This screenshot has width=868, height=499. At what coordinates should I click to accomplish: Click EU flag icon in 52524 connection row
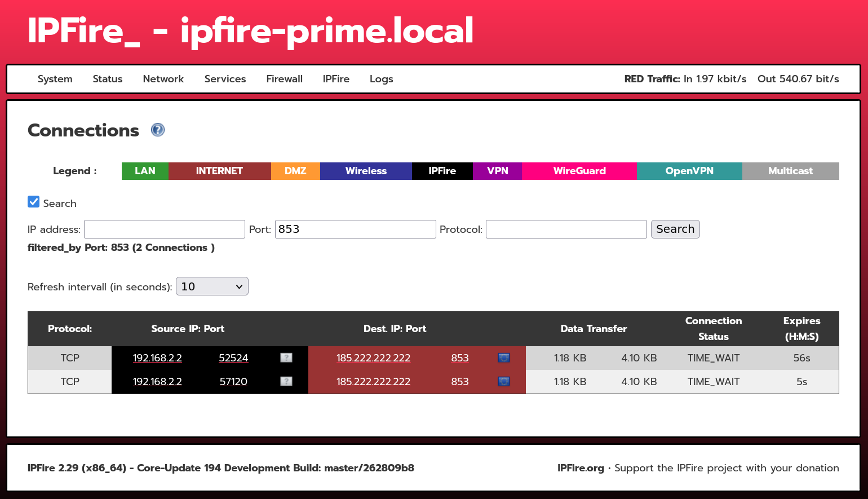(x=504, y=357)
